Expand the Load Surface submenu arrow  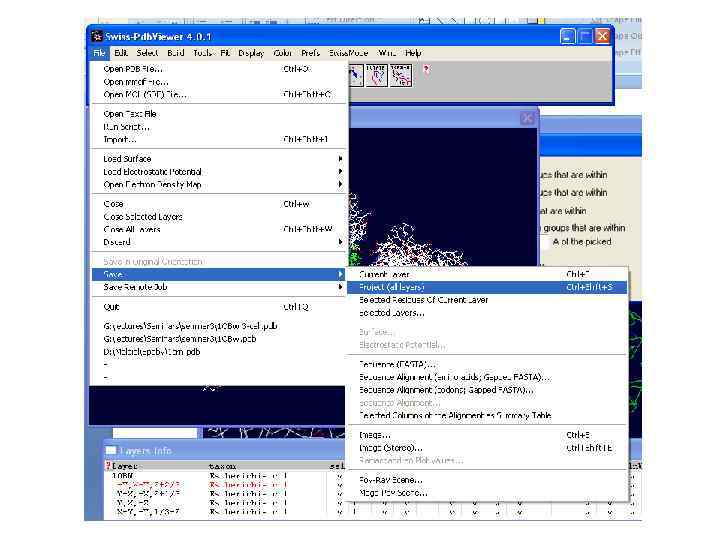(x=340, y=158)
